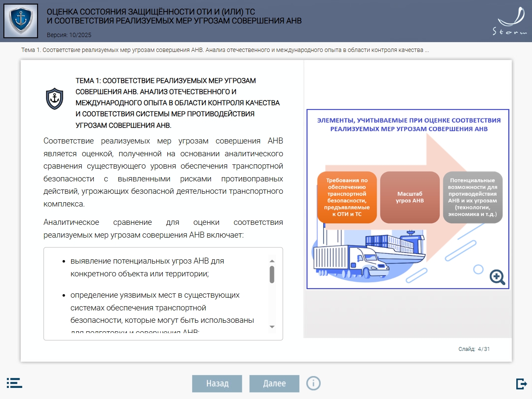Open the table of contents menu icon
The height and width of the screenshot is (399, 532).
14,383
